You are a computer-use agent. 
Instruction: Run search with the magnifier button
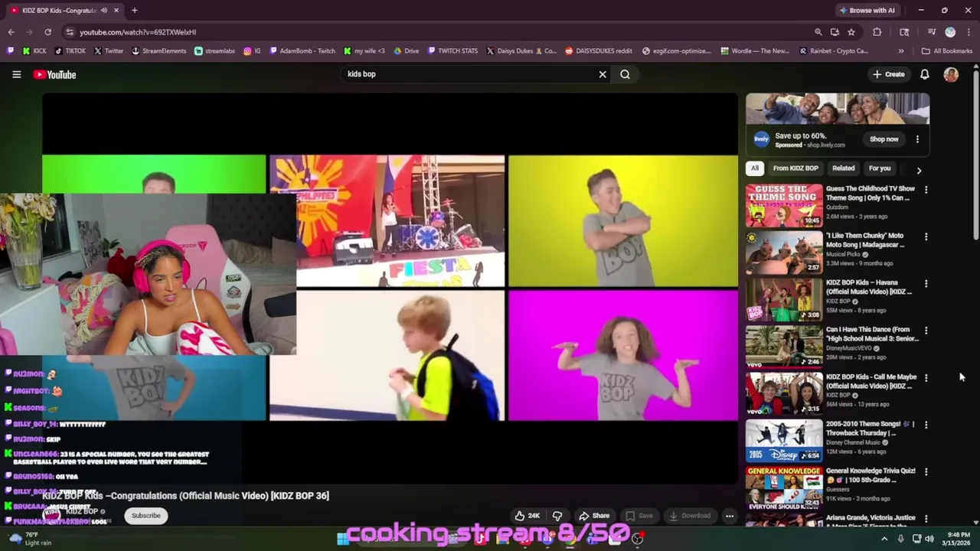point(625,74)
